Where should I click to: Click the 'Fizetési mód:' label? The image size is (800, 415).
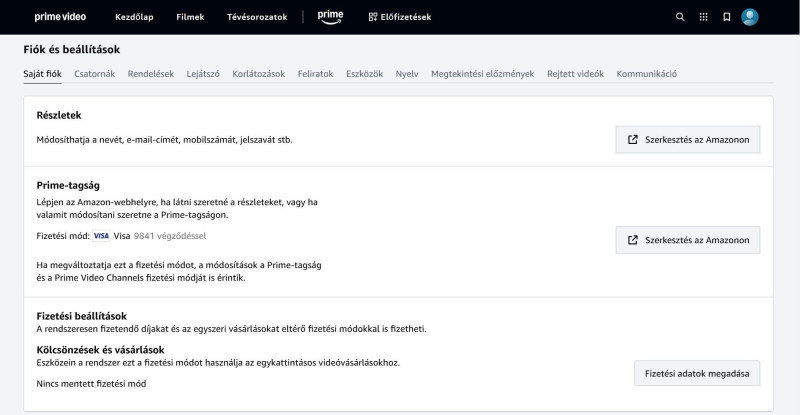coord(63,236)
